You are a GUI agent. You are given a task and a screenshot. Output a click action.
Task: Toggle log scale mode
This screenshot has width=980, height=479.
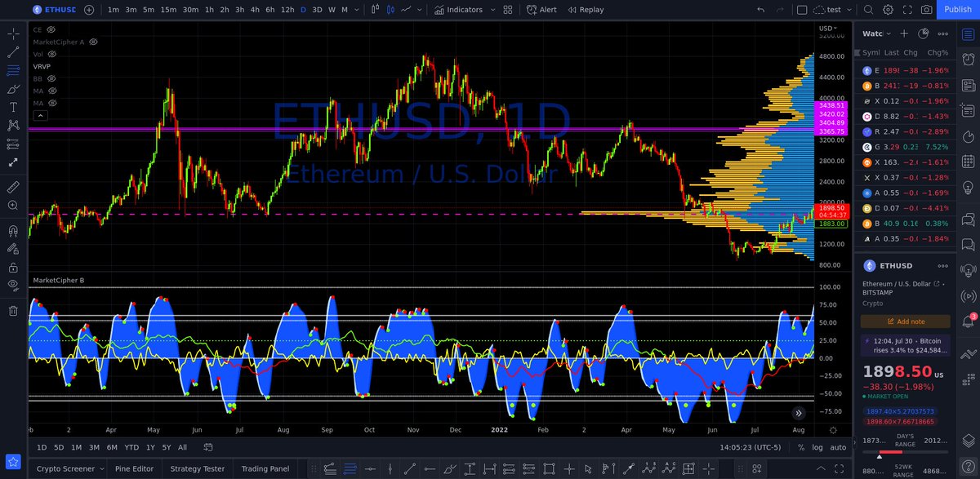click(x=817, y=447)
